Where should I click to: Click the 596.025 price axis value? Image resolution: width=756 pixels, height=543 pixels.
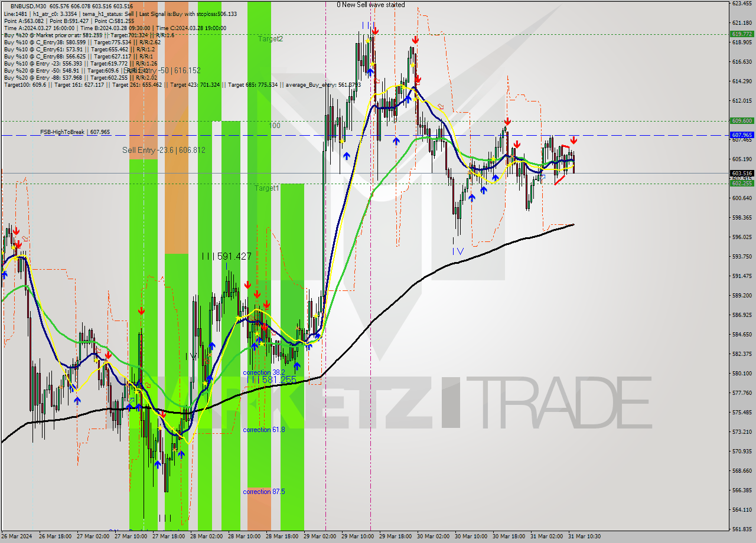pos(742,237)
